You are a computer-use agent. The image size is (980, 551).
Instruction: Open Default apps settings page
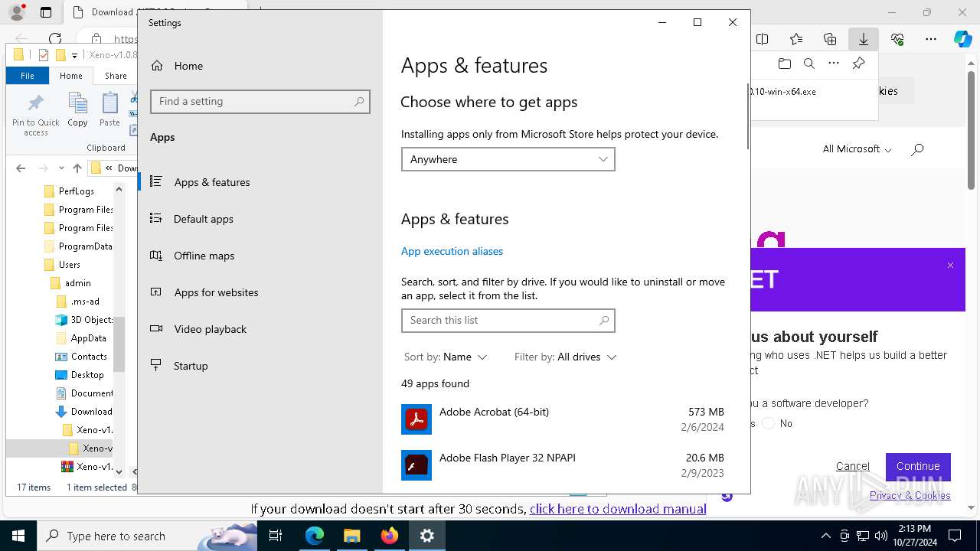pos(260,219)
